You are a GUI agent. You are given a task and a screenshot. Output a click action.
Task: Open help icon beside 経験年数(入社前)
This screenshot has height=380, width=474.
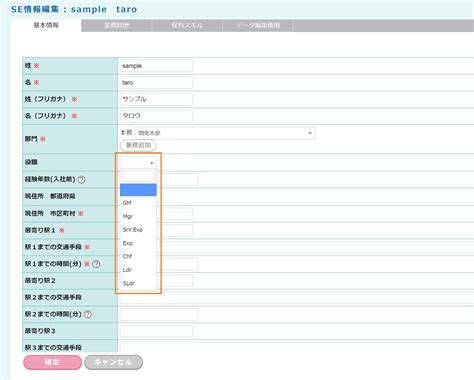82,179
